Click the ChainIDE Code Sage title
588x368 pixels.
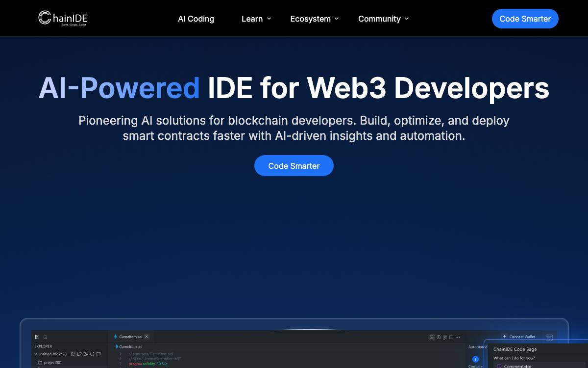(515, 349)
